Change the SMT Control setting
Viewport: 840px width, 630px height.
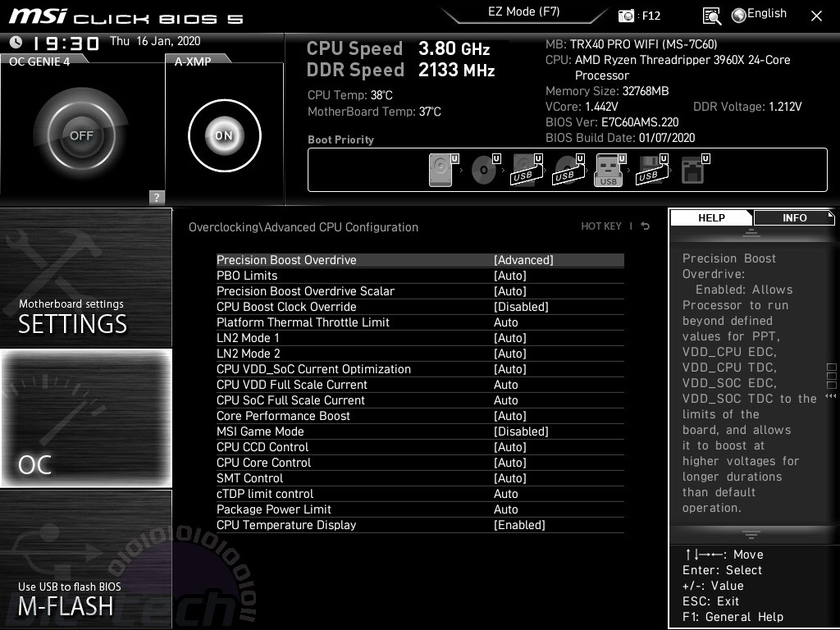pos(420,478)
